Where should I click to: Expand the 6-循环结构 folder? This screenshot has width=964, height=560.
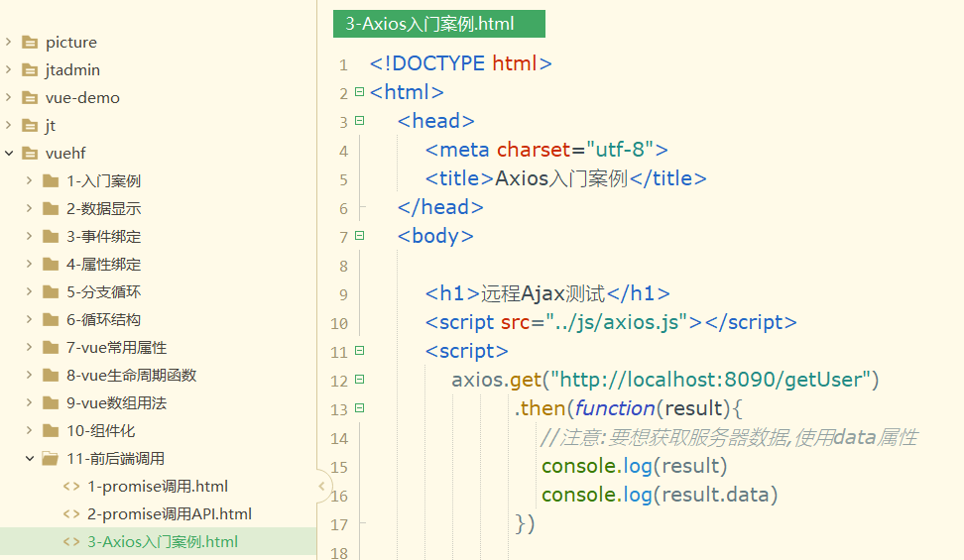29,319
